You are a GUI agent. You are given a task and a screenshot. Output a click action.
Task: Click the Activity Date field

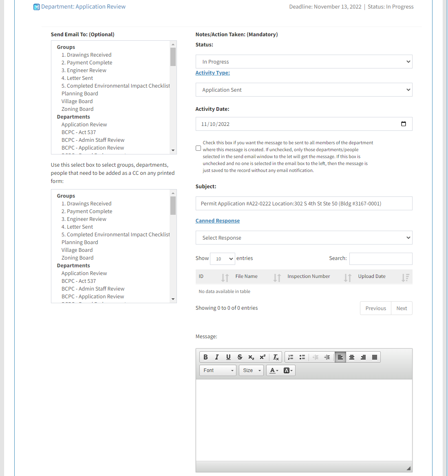pos(304,124)
